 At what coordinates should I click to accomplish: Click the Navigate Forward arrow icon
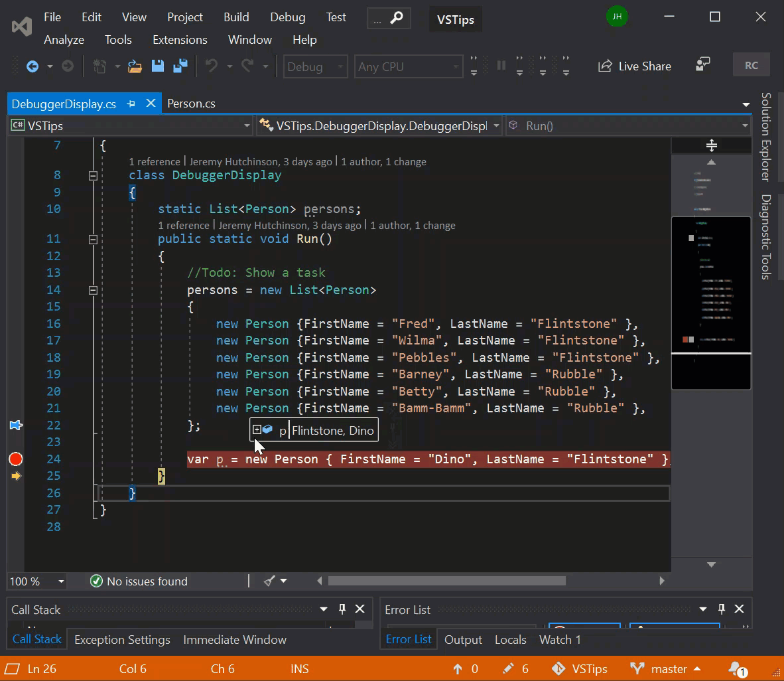pos(68,66)
